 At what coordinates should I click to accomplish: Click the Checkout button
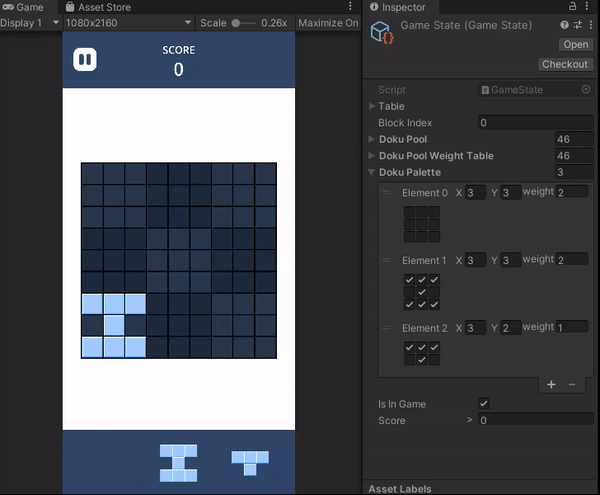[x=565, y=64]
